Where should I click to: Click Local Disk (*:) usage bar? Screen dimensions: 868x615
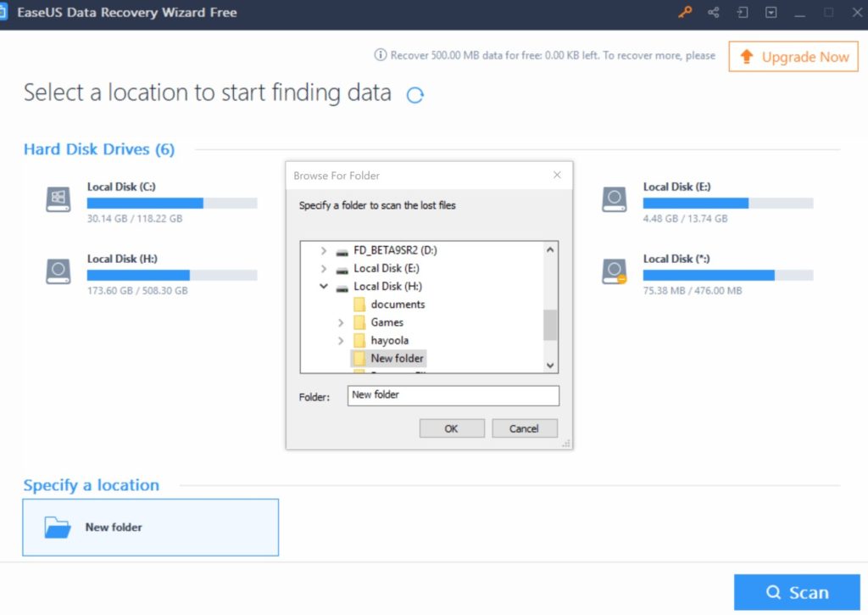tap(728, 276)
